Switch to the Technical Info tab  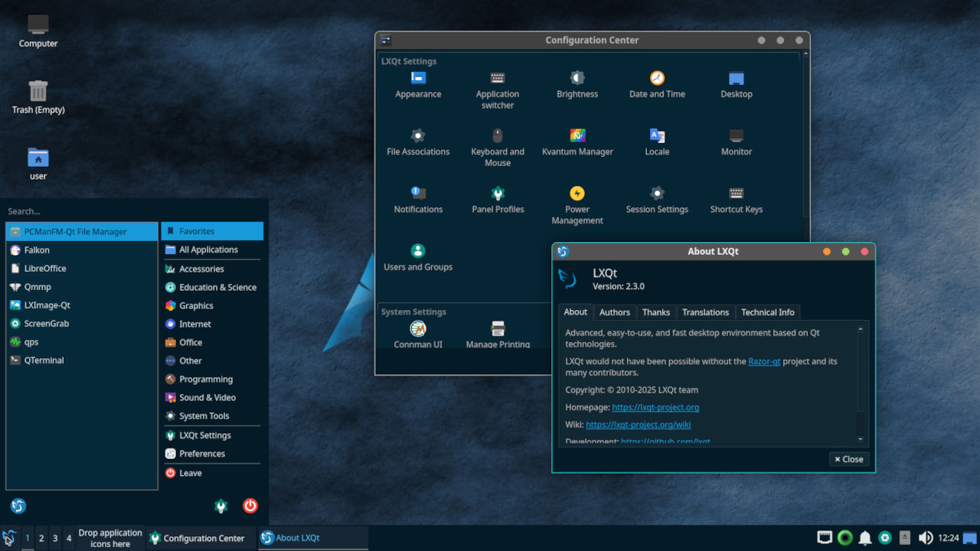(768, 312)
